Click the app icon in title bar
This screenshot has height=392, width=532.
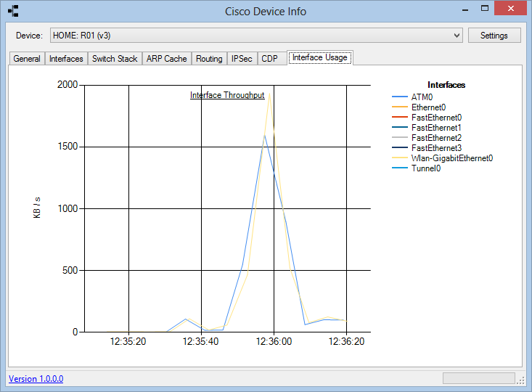point(13,11)
